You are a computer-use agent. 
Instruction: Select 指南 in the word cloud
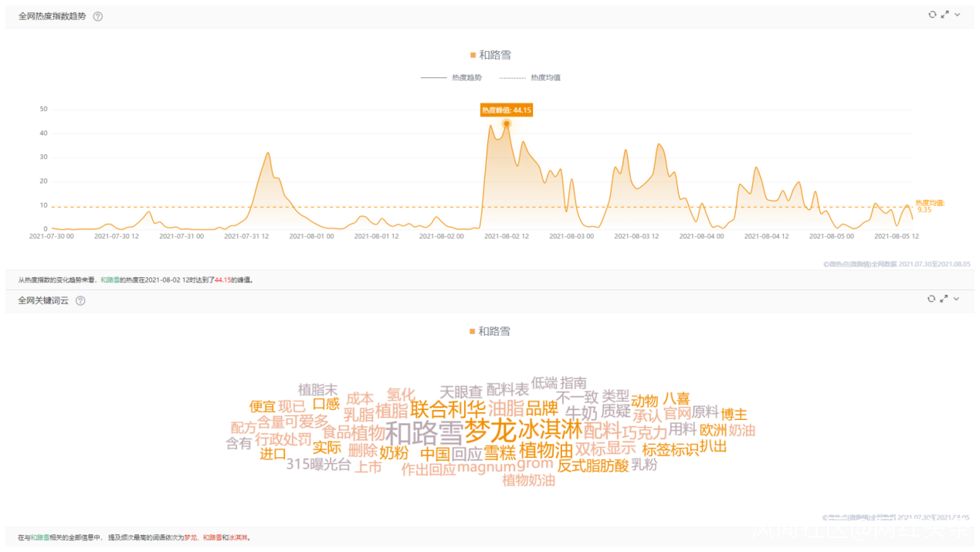click(x=574, y=382)
